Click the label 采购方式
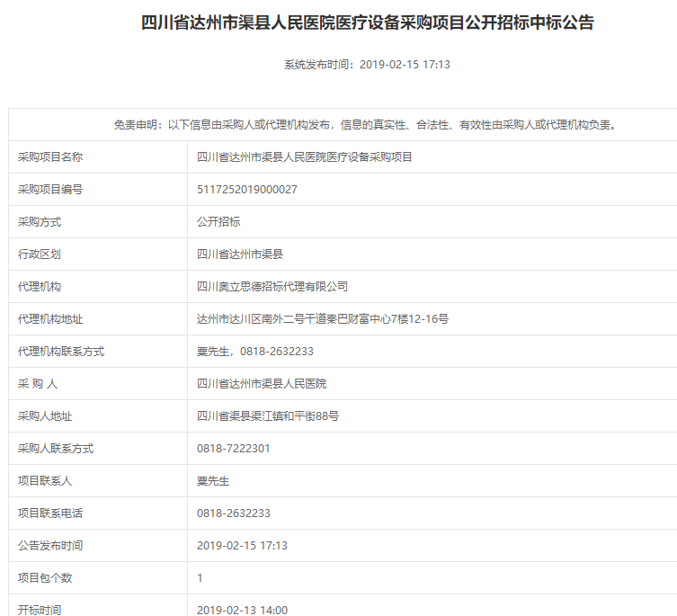This screenshot has width=677, height=616. (40, 221)
